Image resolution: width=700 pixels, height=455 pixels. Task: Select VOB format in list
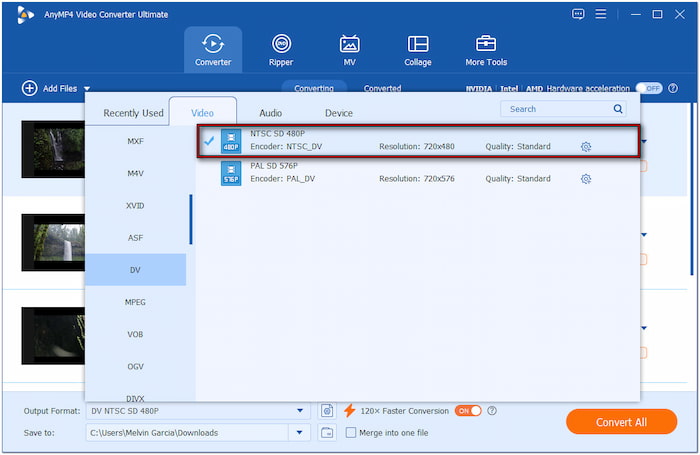[135, 334]
